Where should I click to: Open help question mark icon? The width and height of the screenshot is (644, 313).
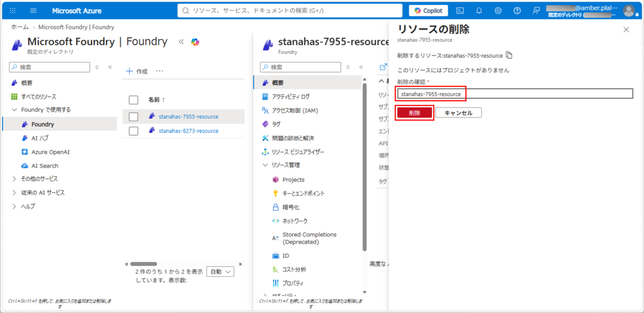517,10
